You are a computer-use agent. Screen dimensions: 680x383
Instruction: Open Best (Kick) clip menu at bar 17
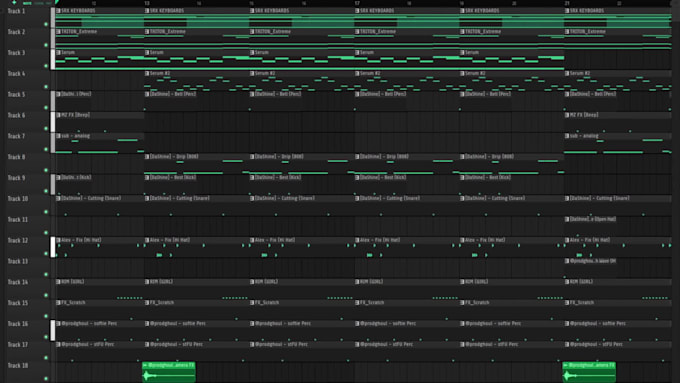click(357, 177)
